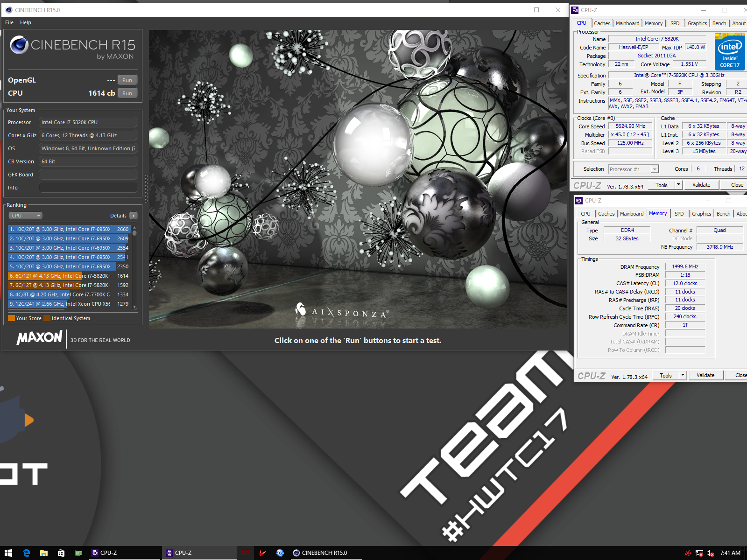Select ranking row 9 Xeon score 1279
The height and width of the screenshot is (560, 747).
point(69,304)
